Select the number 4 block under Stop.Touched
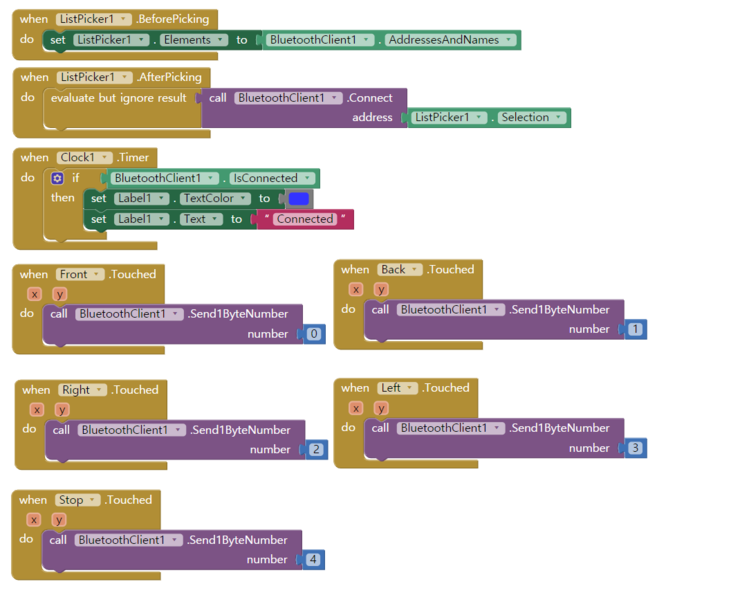The width and height of the screenshot is (740, 593). point(313,560)
